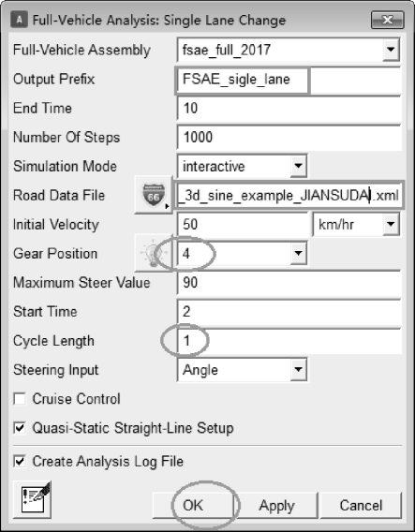Click the Apply button
The height and width of the screenshot is (532, 415).
click(x=276, y=505)
